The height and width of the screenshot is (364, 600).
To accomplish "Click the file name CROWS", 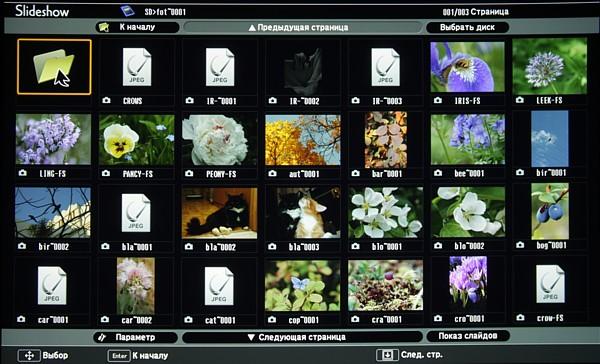I will click(x=133, y=101).
